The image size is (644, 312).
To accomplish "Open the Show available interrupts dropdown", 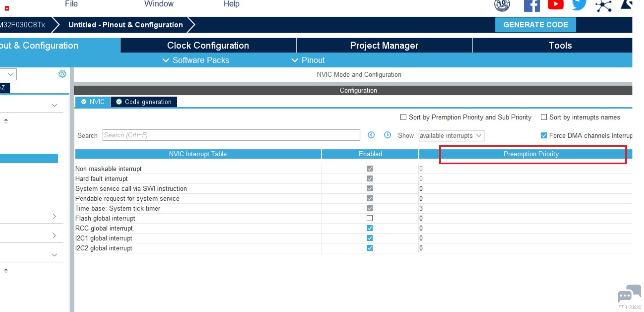I will (451, 136).
